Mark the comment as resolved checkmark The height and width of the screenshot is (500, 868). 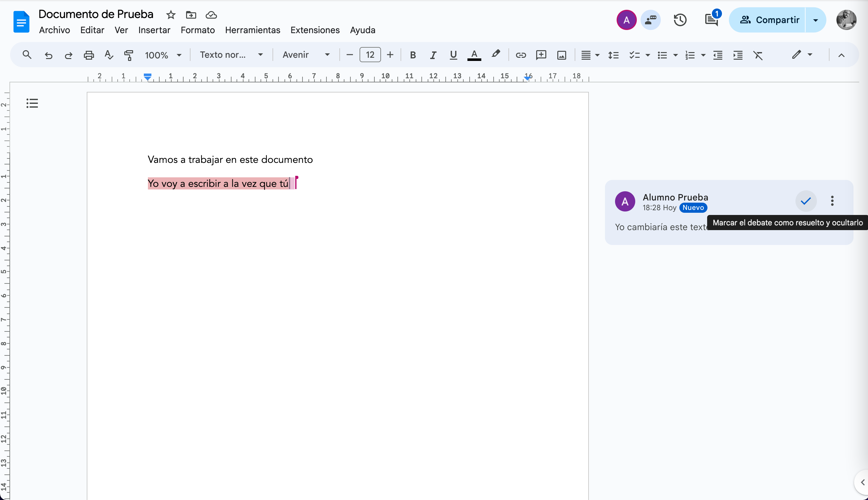pos(806,201)
